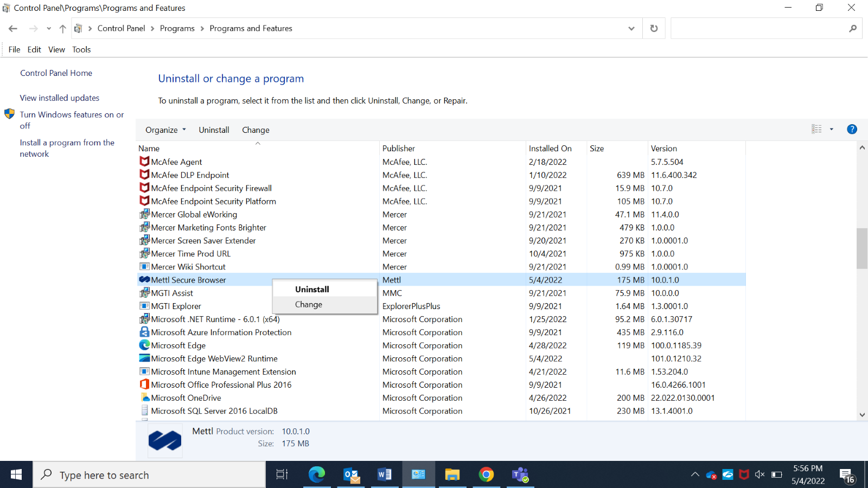Expand the address bar history dropdown

[631, 28]
